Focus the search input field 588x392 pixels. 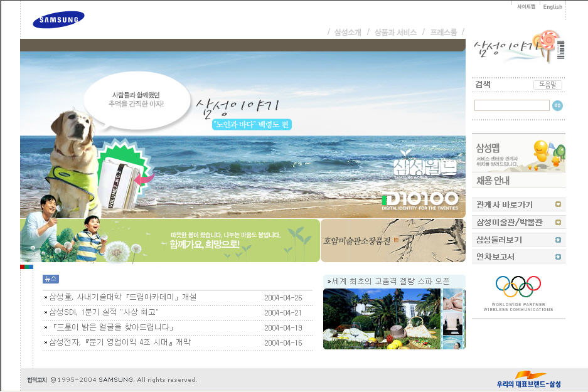(512, 105)
